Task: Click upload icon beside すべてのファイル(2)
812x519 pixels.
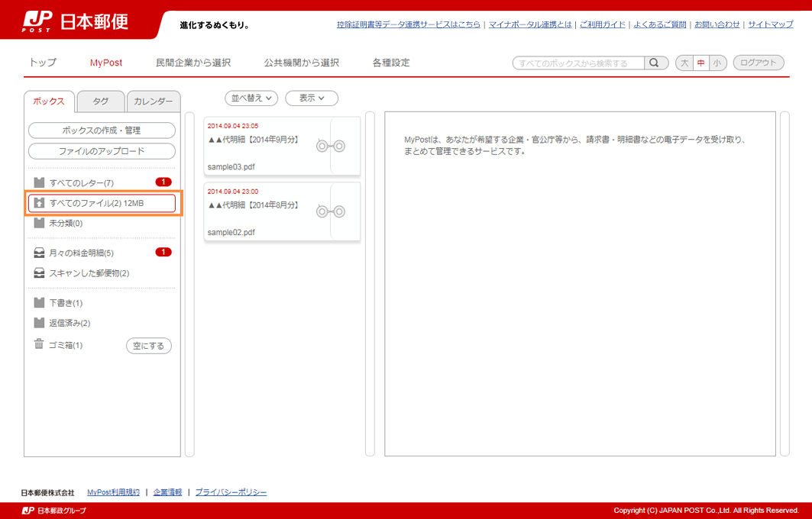Action: pyautogui.click(x=39, y=203)
